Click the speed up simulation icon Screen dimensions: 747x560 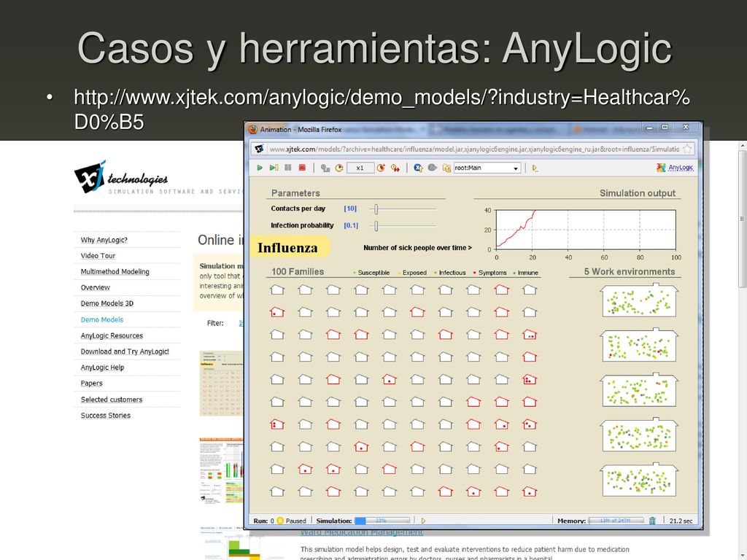381,168
